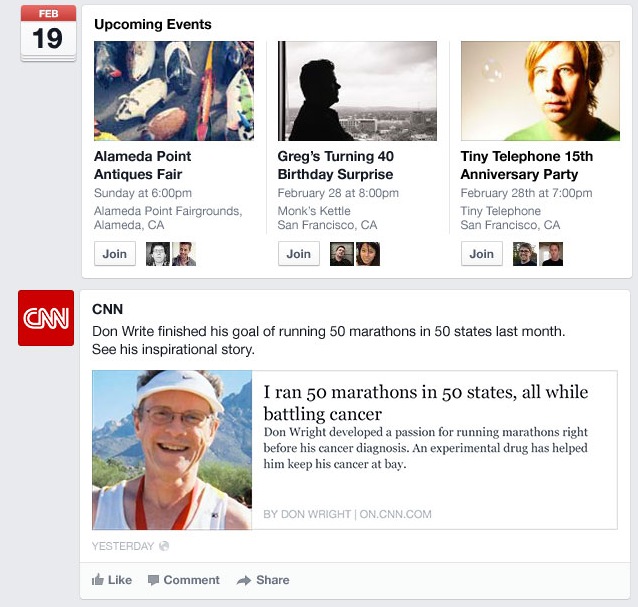
Task: Click the CNN page name link
Action: click(107, 309)
